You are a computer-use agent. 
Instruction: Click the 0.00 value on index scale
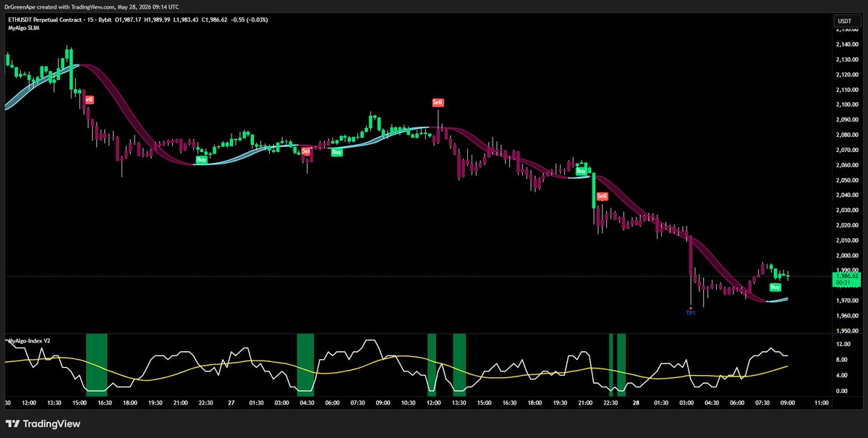click(x=841, y=391)
